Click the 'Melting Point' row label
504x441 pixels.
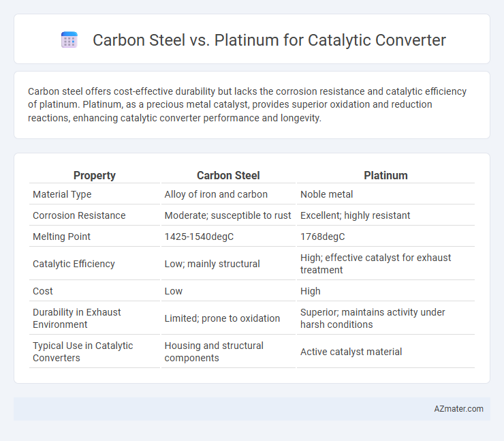(x=61, y=237)
